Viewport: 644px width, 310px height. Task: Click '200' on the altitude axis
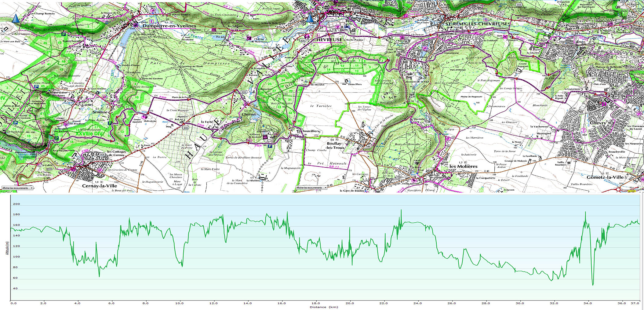[x=16, y=204]
